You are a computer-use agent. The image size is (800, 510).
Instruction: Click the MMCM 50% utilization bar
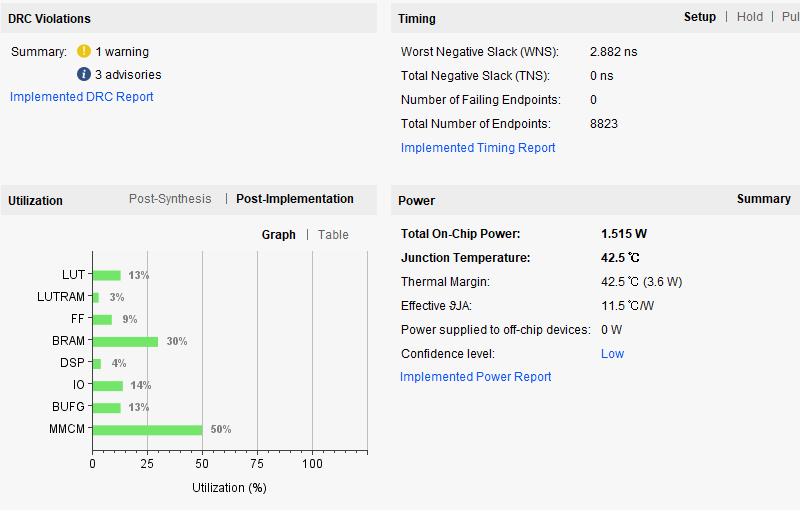147,429
